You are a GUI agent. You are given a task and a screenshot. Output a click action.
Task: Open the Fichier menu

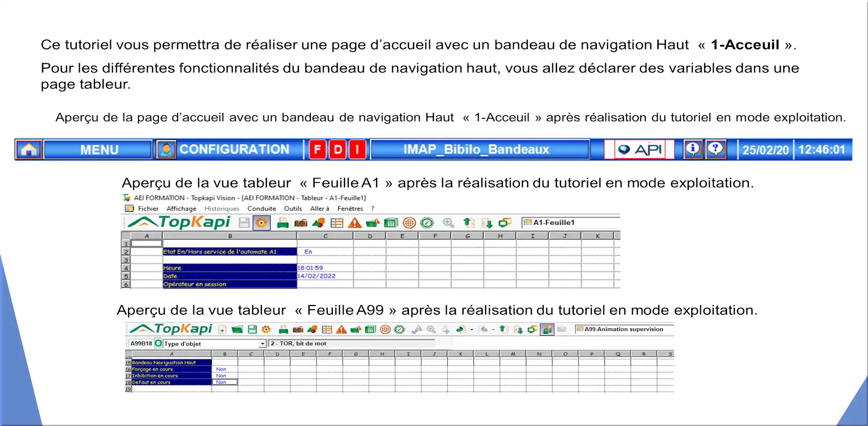pyautogui.click(x=148, y=209)
